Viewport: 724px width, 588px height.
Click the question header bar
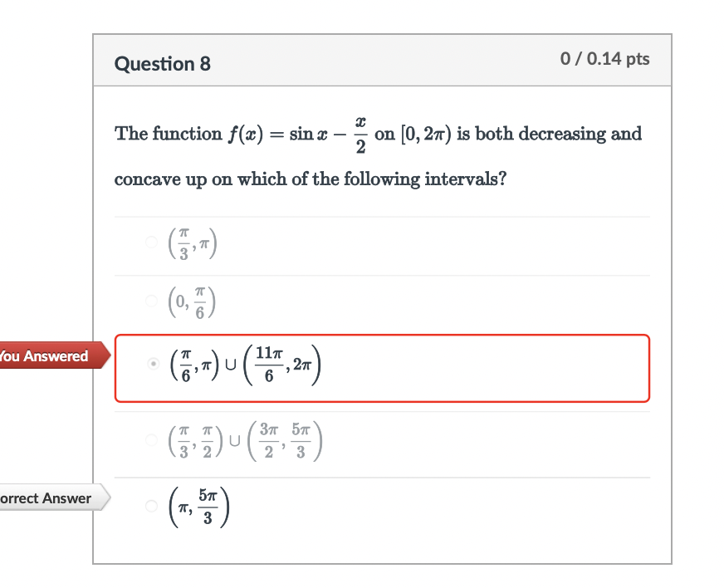click(x=382, y=60)
